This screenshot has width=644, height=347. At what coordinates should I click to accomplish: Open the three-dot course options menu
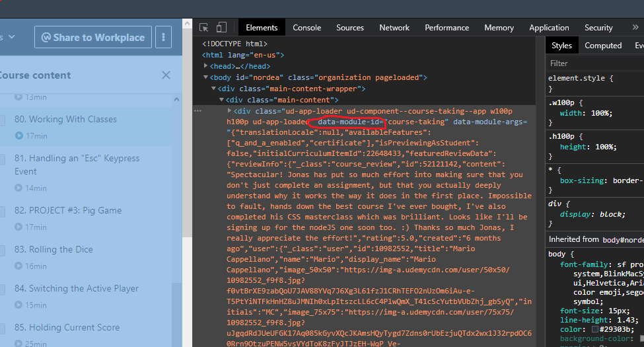[163, 38]
